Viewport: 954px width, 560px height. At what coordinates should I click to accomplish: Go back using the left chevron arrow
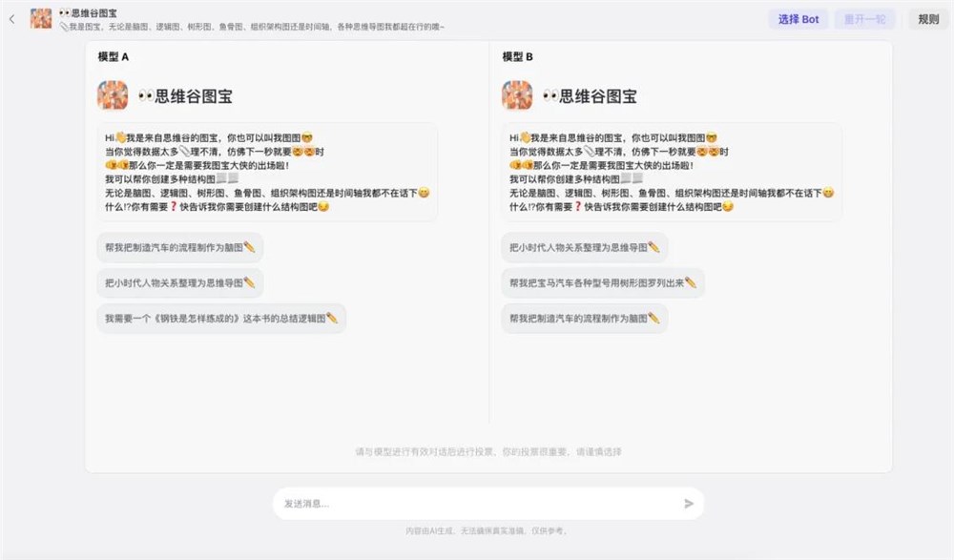coord(10,18)
